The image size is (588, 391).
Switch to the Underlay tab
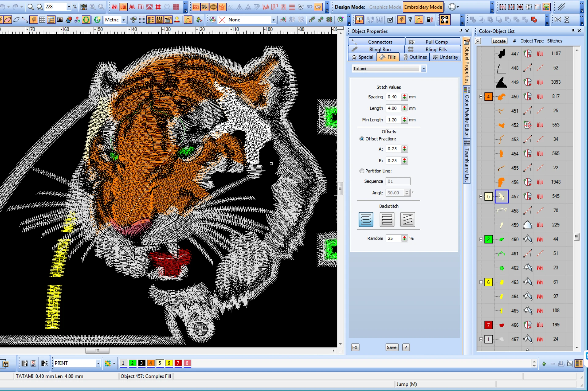445,57
